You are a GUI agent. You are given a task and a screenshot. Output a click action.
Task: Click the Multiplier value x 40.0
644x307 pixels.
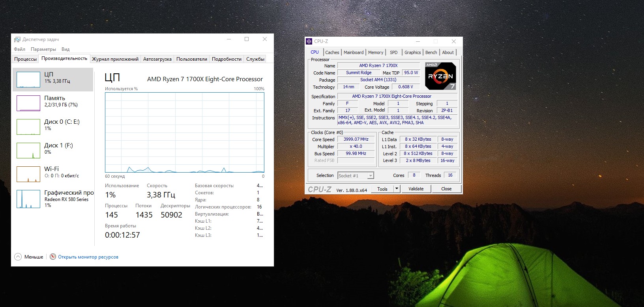pos(356,147)
